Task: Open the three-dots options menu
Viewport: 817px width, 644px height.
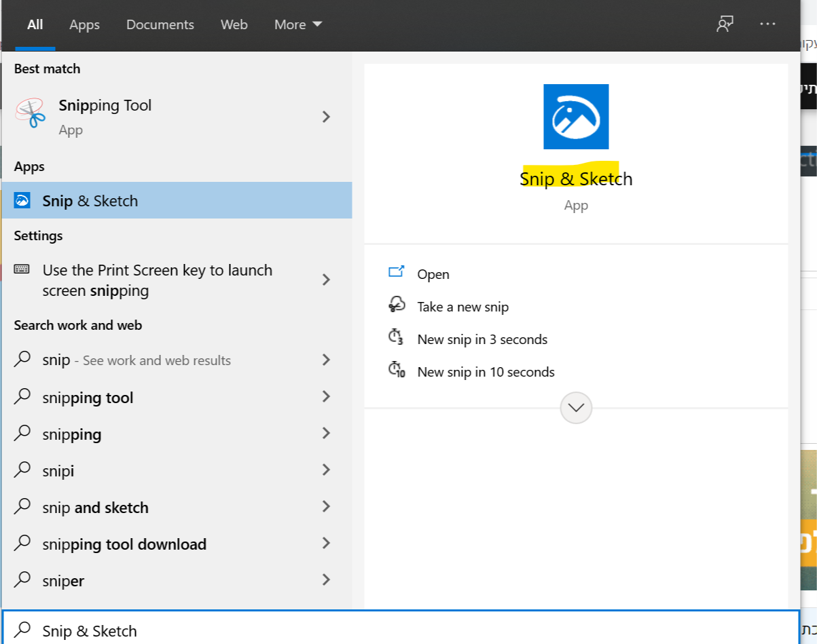Action: pos(767,24)
